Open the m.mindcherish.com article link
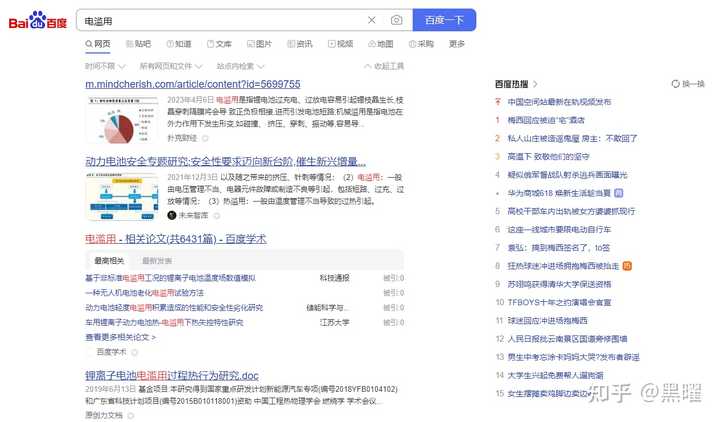The height and width of the screenshot is (422, 720). [x=193, y=84]
